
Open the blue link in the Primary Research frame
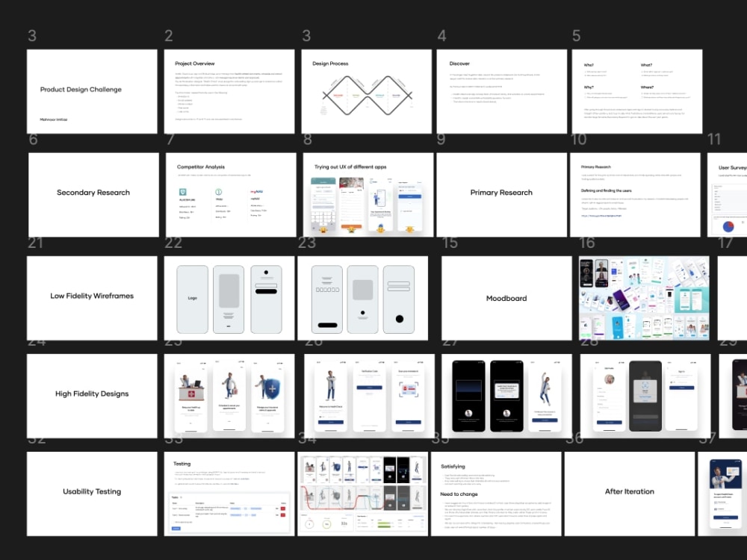(x=601, y=216)
